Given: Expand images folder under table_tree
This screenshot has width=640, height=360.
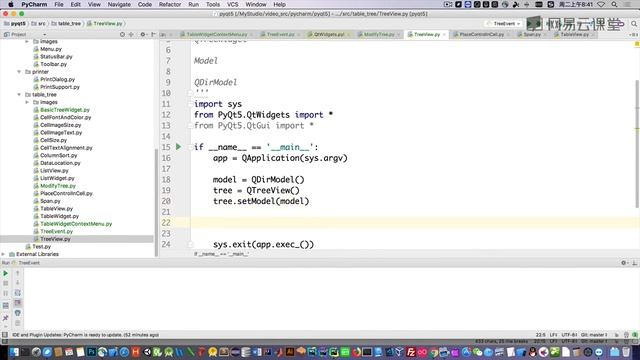Looking at the screenshot, I should pyautogui.click(x=27, y=102).
